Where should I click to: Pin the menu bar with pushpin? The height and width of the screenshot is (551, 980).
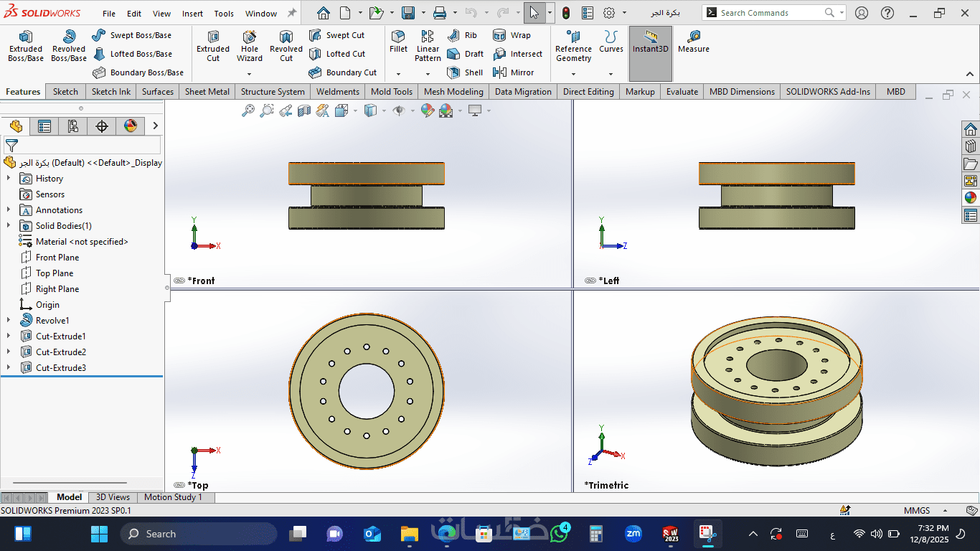tap(292, 13)
